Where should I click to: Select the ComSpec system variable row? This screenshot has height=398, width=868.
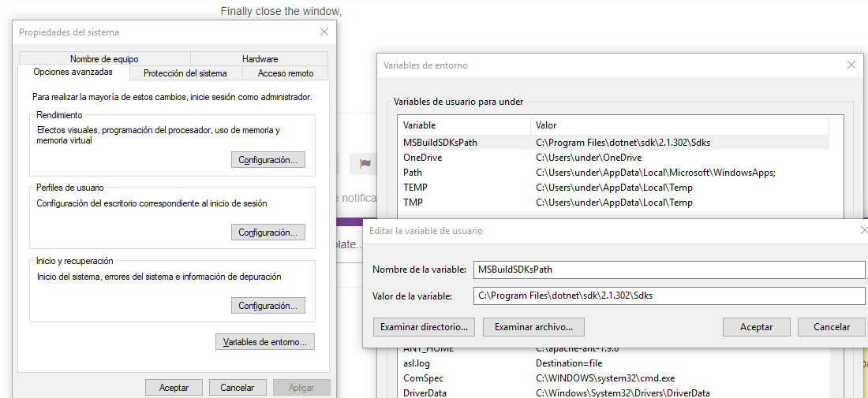click(615, 378)
